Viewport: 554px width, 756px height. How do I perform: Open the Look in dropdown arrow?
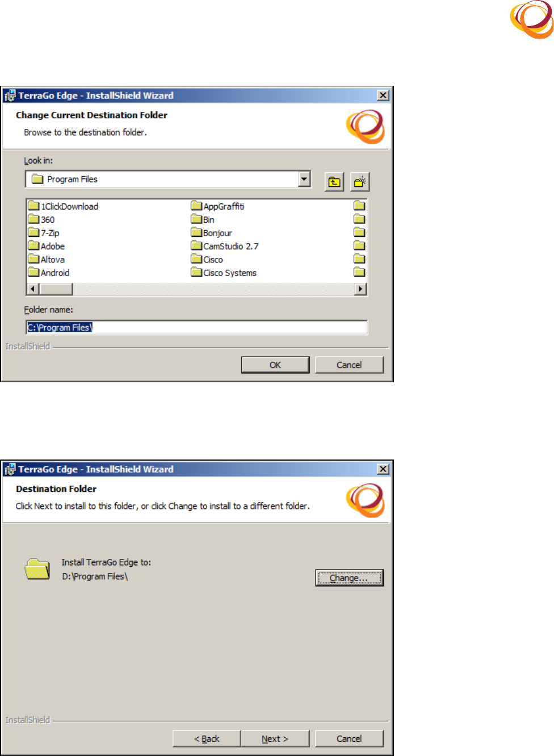304,179
